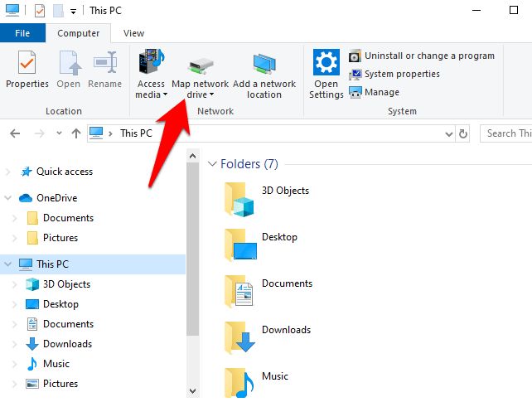Select Documents folder in main pane
532x402 pixels.
coord(268,292)
